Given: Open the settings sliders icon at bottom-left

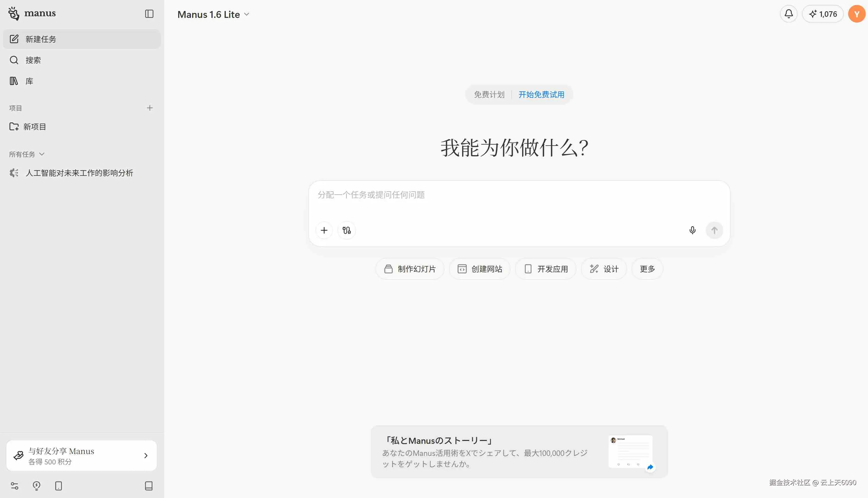Looking at the screenshot, I should (x=14, y=486).
